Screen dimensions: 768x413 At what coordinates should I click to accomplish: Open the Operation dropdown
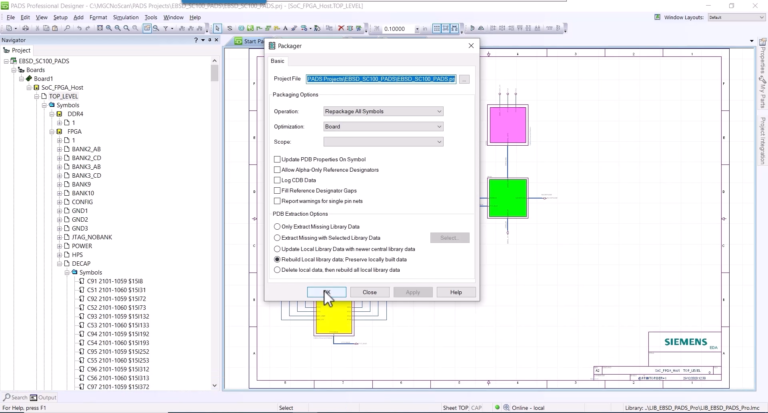[x=383, y=111]
